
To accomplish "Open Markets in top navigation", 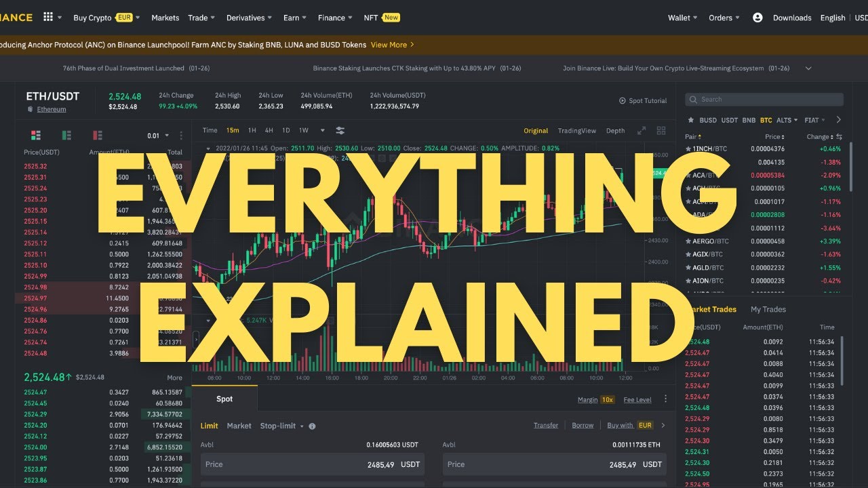I will [165, 18].
